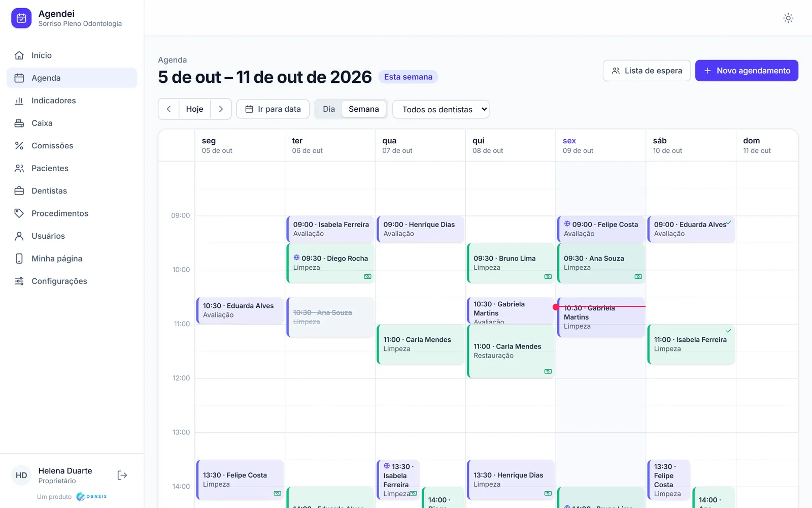Select the Semana view tab
The width and height of the screenshot is (812, 508).
[364, 109]
